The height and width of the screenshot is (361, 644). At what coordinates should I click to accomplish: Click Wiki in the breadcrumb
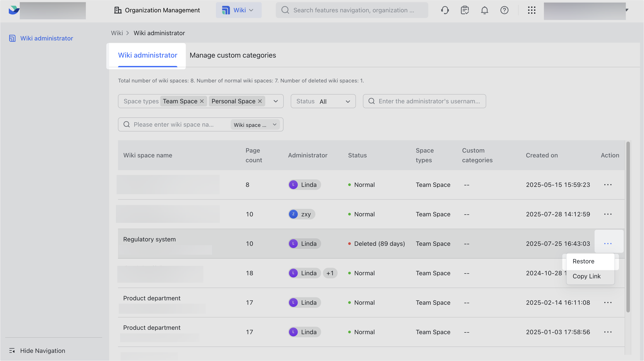pyautogui.click(x=117, y=33)
